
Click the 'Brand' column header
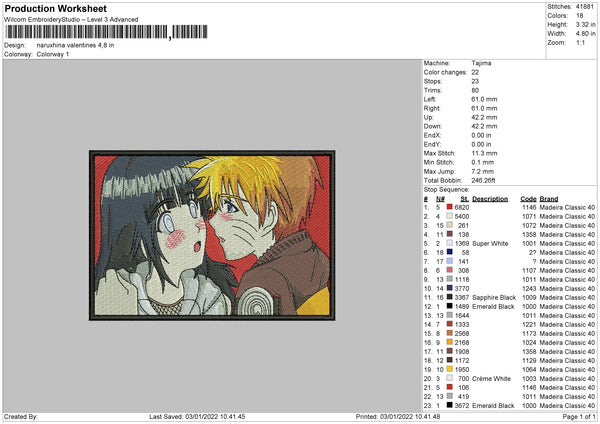click(549, 199)
